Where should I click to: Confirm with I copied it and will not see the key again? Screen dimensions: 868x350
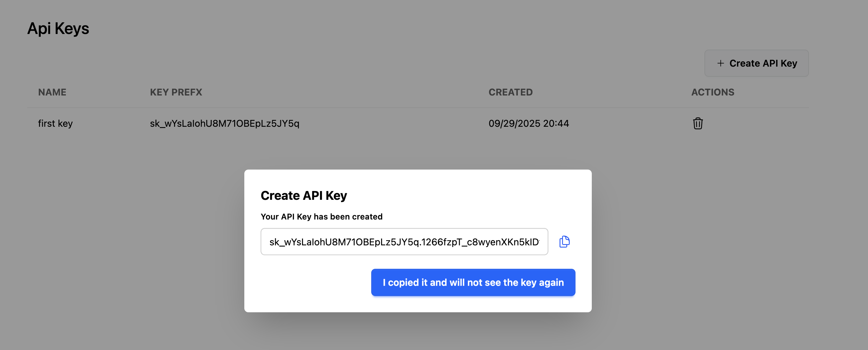coord(473,282)
